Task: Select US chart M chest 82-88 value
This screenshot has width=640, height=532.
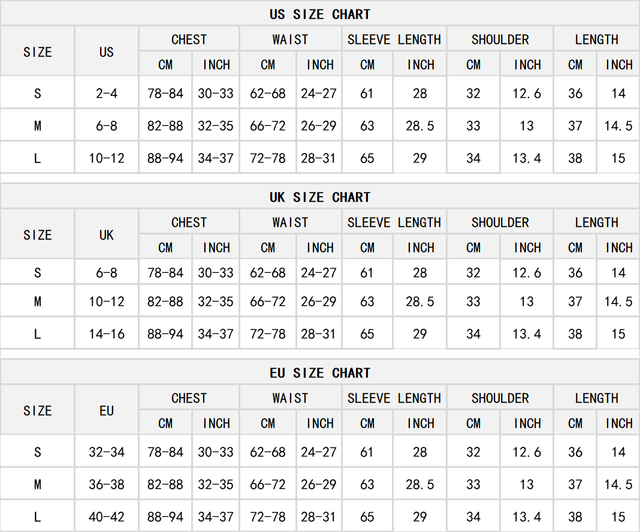Action: [165, 126]
